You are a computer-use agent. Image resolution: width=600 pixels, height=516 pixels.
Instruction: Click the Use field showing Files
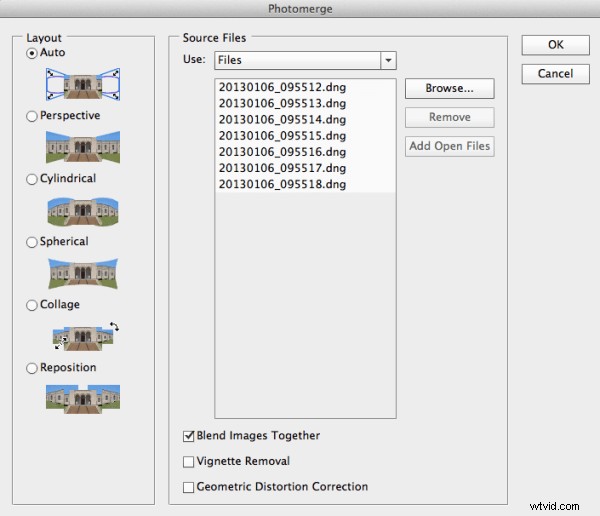coord(298,60)
